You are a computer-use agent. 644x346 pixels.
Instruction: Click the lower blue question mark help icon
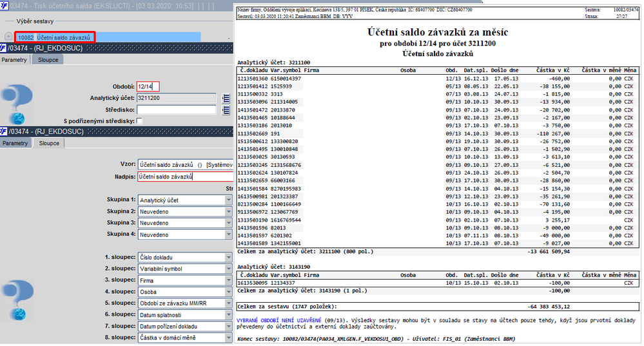(x=17, y=300)
